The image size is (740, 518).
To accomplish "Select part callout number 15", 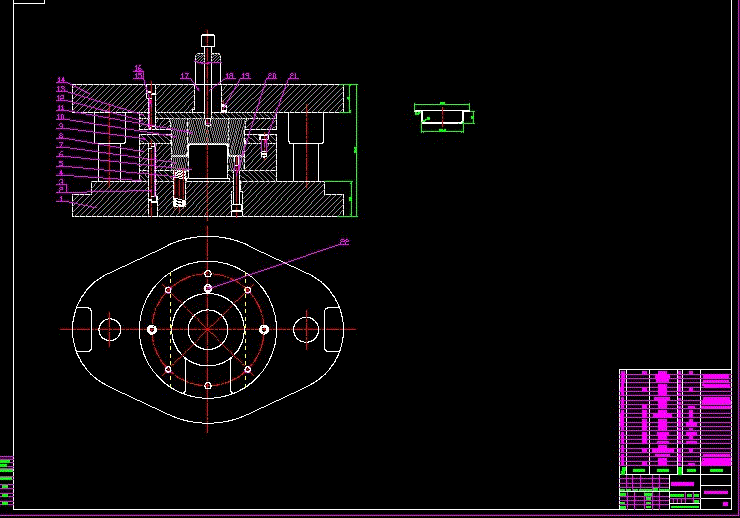I will tap(138, 76).
